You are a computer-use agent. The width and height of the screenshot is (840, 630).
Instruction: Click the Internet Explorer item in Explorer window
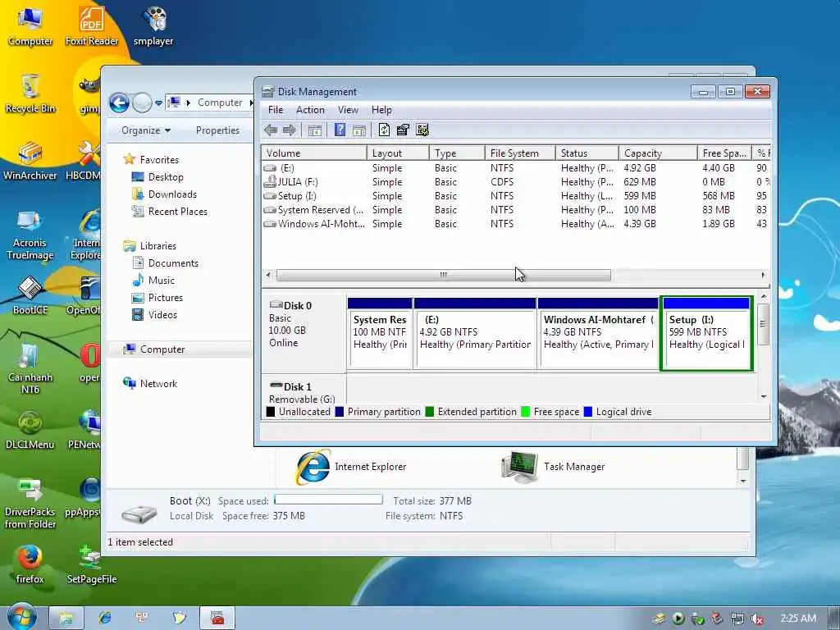point(350,467)
